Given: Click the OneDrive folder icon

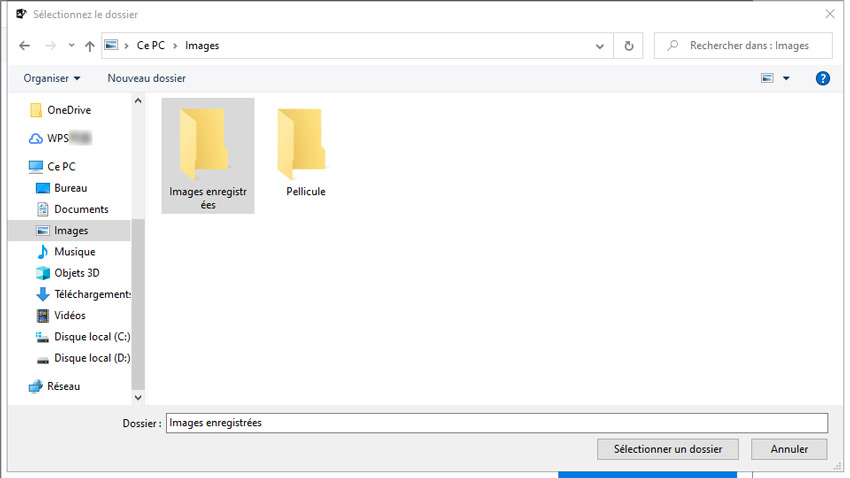Looking at the screenshot, I should click(x=36, y=110).
